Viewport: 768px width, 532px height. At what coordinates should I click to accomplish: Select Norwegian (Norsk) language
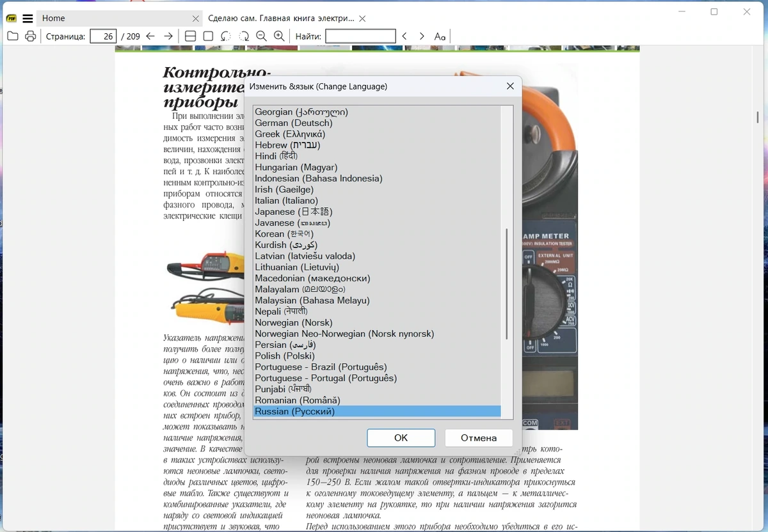[x=377, y=322]
